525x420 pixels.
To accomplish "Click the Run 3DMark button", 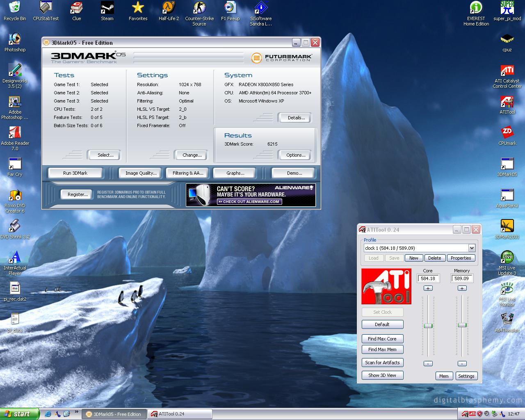I will click(x=75, y=173).
